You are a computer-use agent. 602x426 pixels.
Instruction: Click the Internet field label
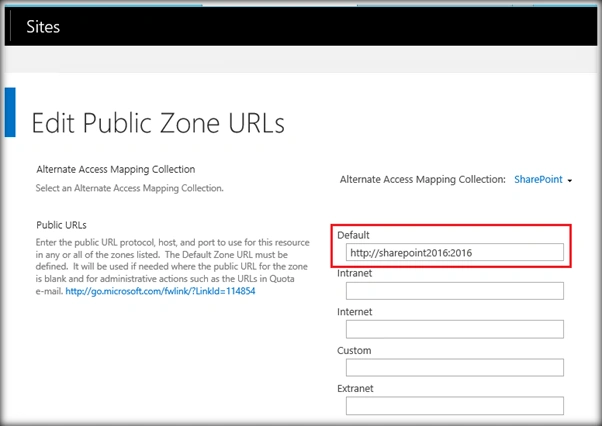[354, 312]
